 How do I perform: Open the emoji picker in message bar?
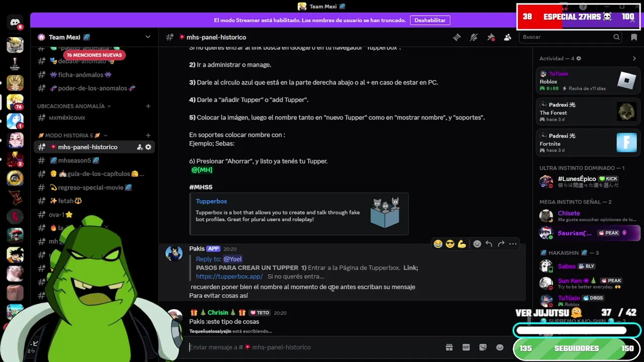point(500,347)
